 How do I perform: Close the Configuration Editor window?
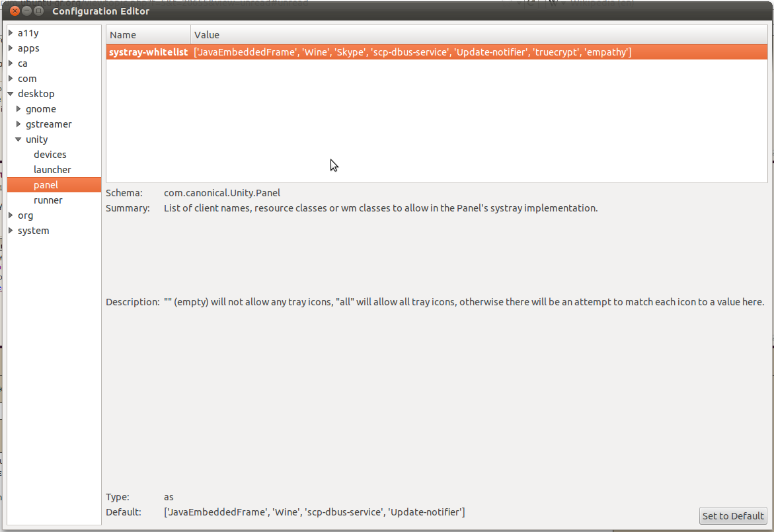15,11
